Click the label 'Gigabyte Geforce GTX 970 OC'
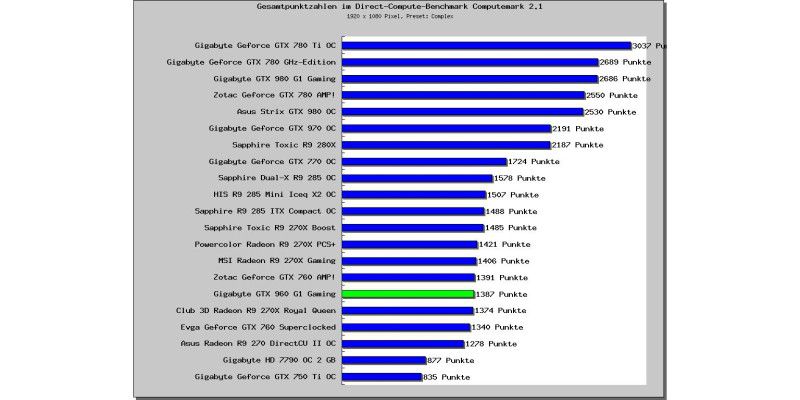 272,128
